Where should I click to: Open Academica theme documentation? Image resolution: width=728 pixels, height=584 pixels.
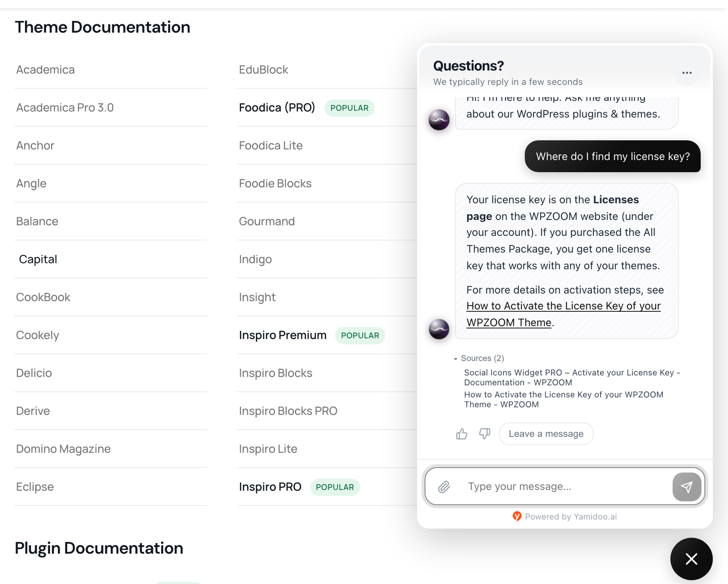pyautogui.click(x=45, y=70)
